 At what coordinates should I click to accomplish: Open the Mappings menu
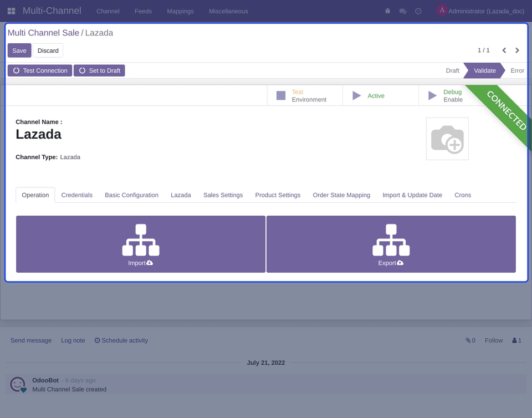pos(180,11)
